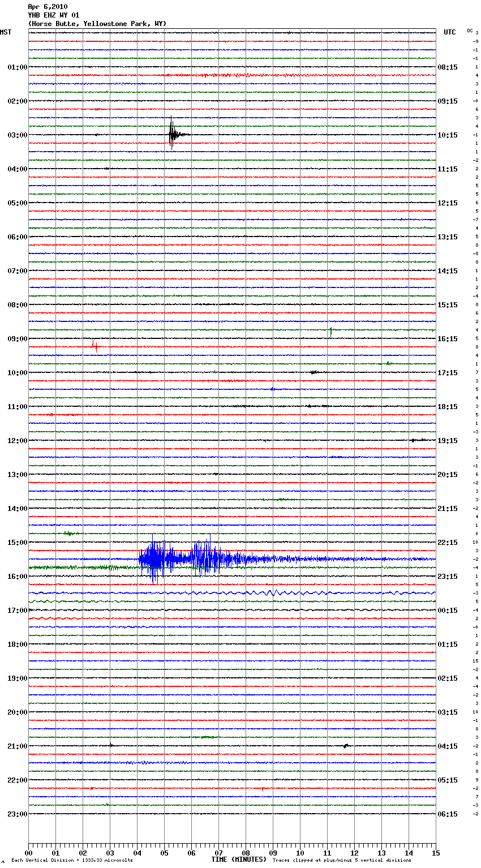Select the 23:00 MST hour label
This screenshot has width=481, height=868.
(x=18, y=814)
